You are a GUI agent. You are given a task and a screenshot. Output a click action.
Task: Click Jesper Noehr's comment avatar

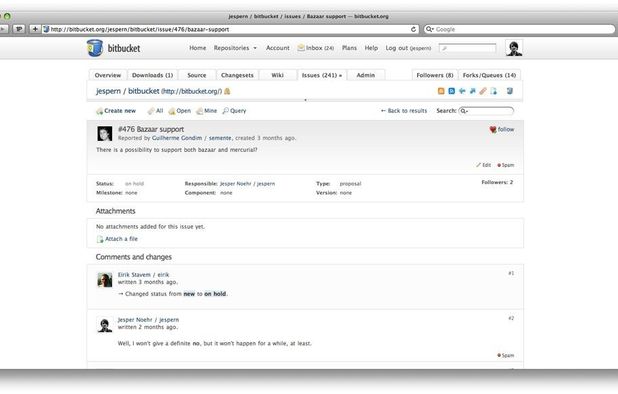[x=104, y=325]
